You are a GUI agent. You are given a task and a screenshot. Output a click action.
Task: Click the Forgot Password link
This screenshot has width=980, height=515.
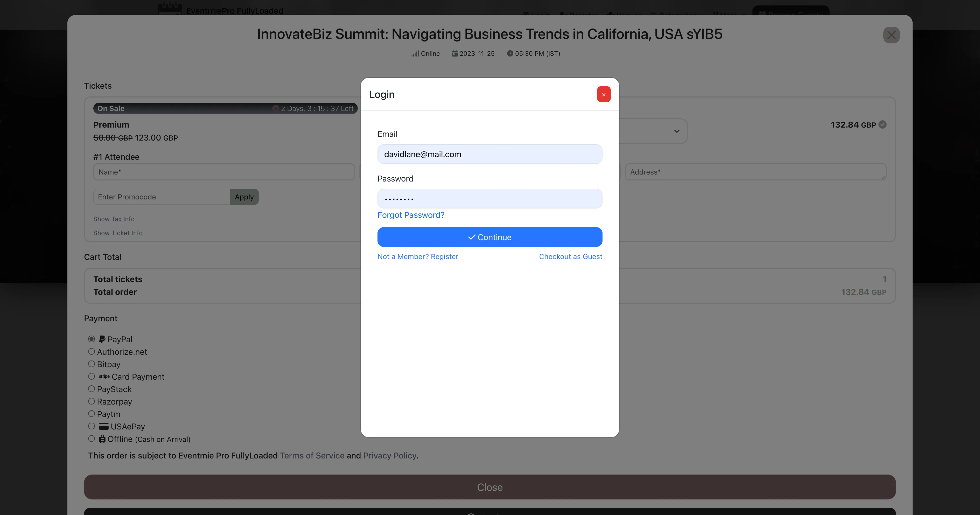coord(410,215)
